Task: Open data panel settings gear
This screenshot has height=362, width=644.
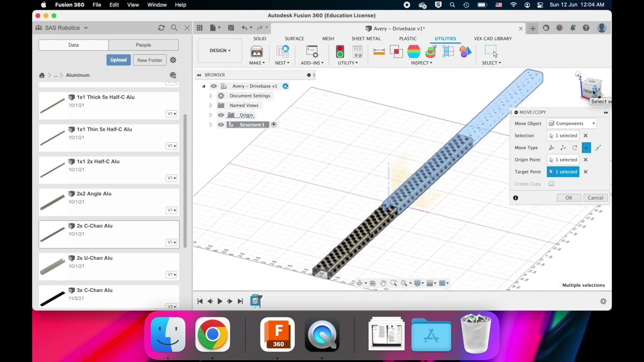Action: 173,60
